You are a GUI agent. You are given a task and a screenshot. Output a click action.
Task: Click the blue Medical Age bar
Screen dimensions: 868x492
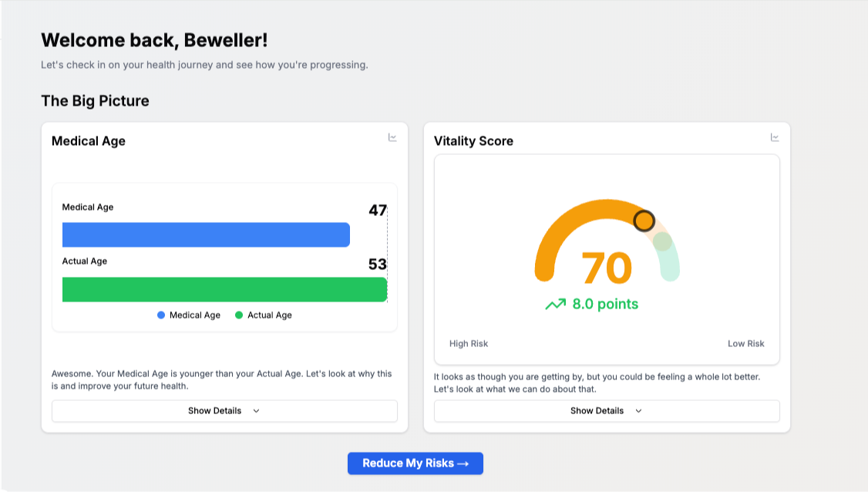click(206, 234)
